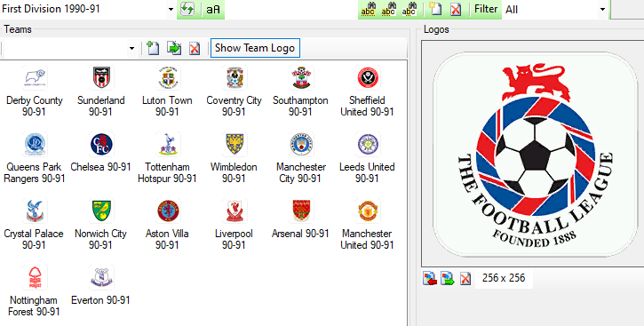Open the Filter All dropdown

tap(602, 9)
